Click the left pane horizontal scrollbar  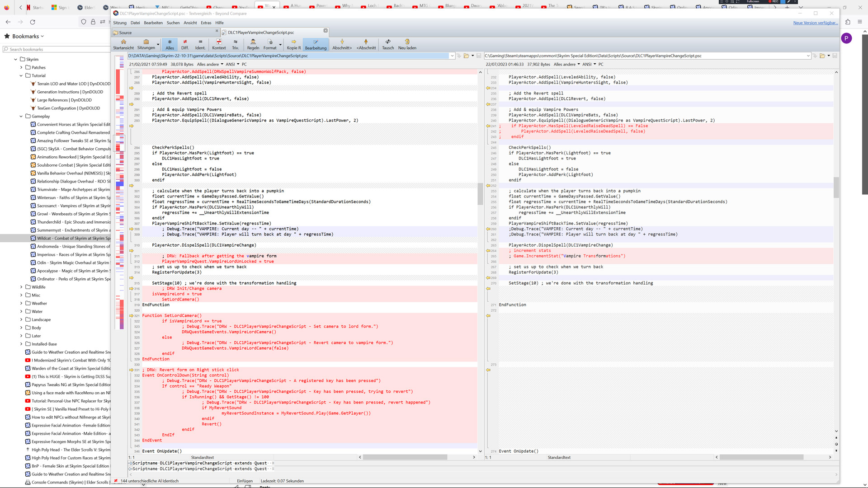pyautogui.click(x=405, y=457)
